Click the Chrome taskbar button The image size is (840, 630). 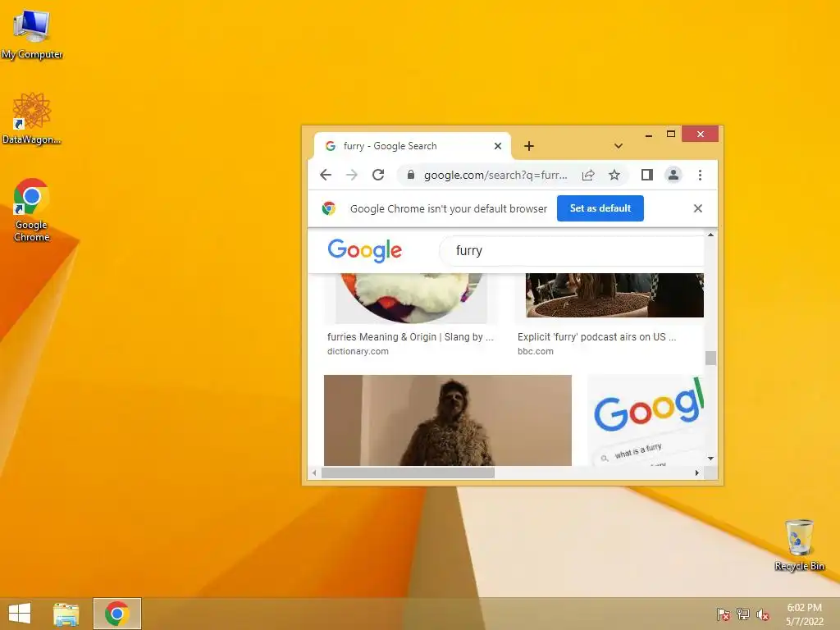point(116,614)
